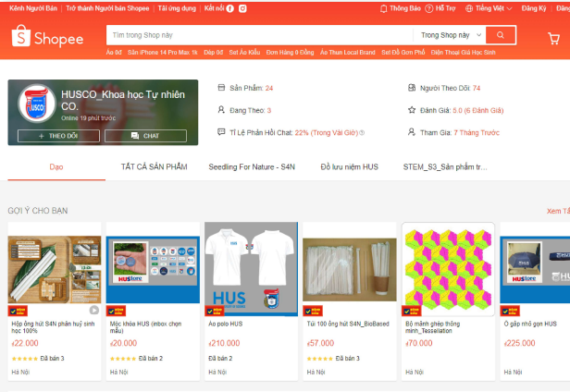
Task: Open Shopee's Facebook page icon
Action: click(x=230, y=7)
